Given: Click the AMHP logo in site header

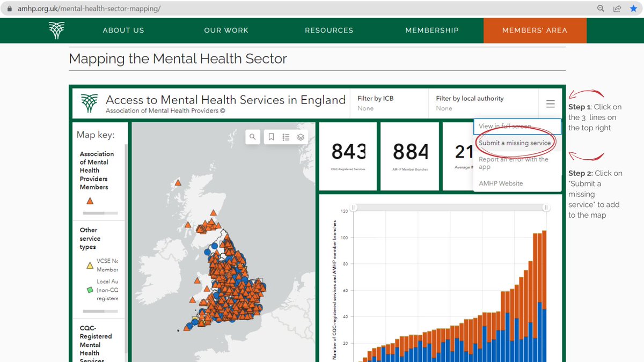Looking at the screenshot, I should (56, 30).
